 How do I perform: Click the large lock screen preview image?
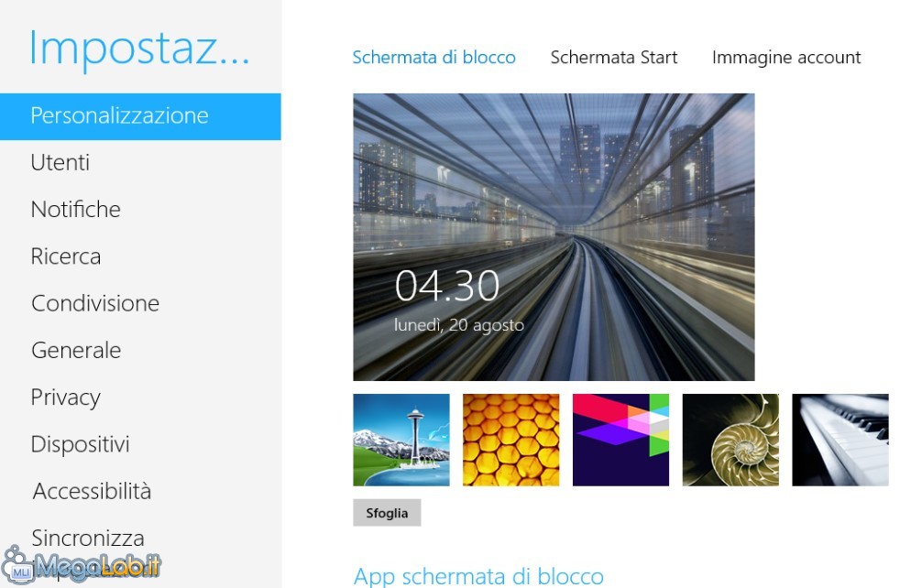pyautogui.click(x=554, y=237)
